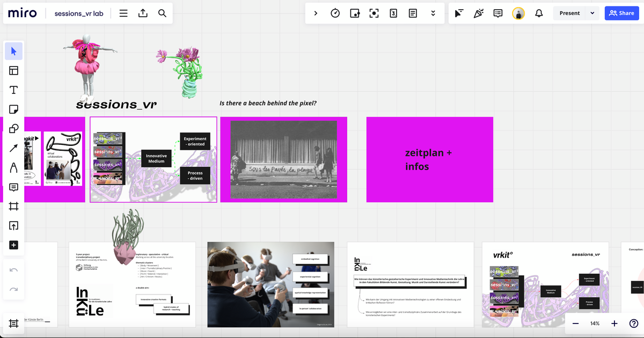Open the Templates tool
This screenshot has width=644, height=338.
pyautogui.click(x=14, y=70)
